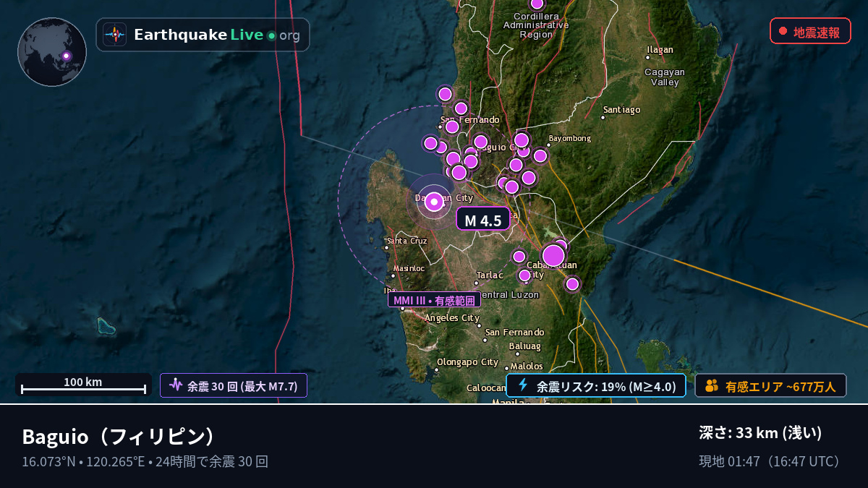
Task: Click the Tarlac city label
Action: [490, 275]
